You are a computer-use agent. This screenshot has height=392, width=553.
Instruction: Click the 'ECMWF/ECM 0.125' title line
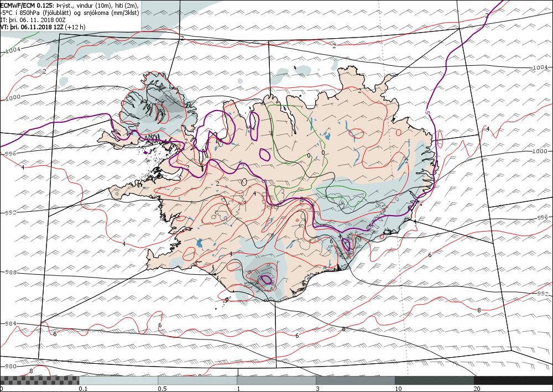pyautogui.click(x=70, y=6)
